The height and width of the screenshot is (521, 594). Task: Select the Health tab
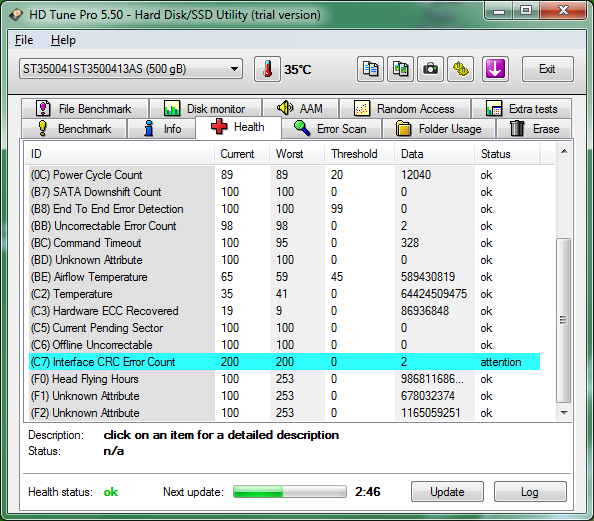pyautogui.click(x=238, y=127)
